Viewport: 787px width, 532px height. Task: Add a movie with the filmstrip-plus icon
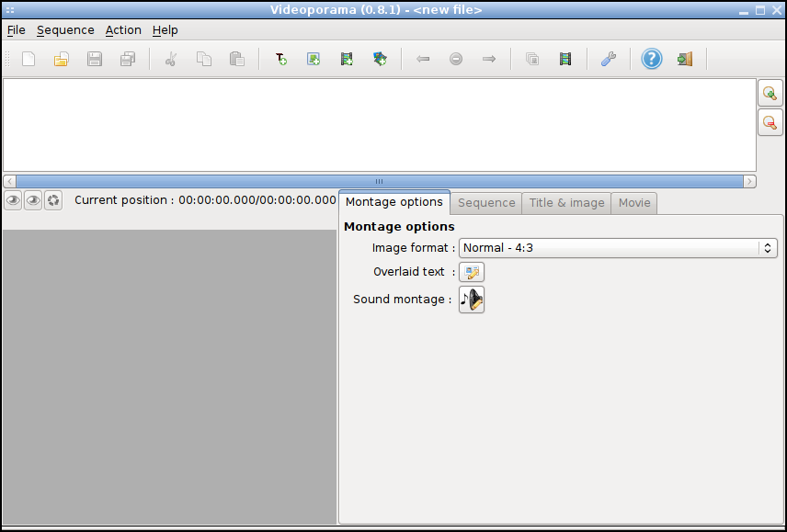[x=347, y=59]
